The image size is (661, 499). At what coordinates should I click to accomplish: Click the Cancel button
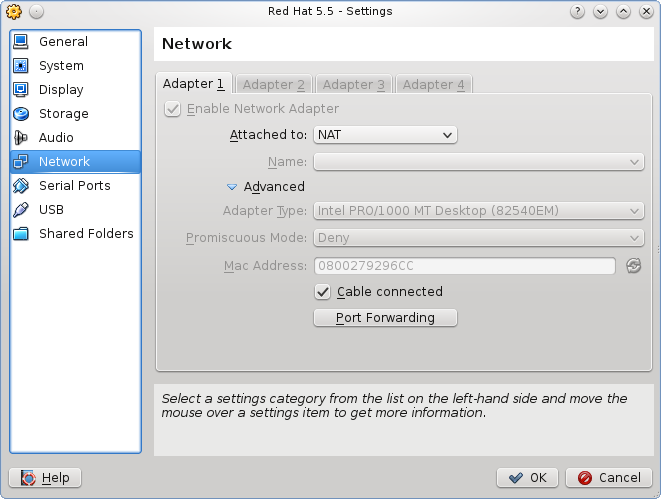tap(609, 478)
